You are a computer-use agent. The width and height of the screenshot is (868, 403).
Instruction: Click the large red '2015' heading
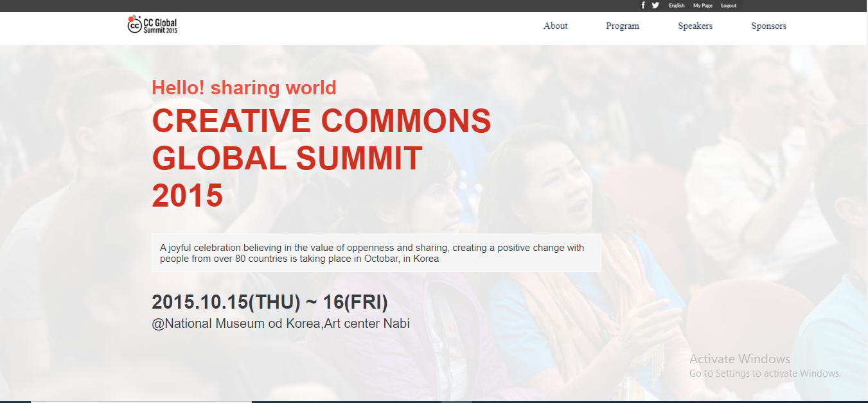coord(187,195)
